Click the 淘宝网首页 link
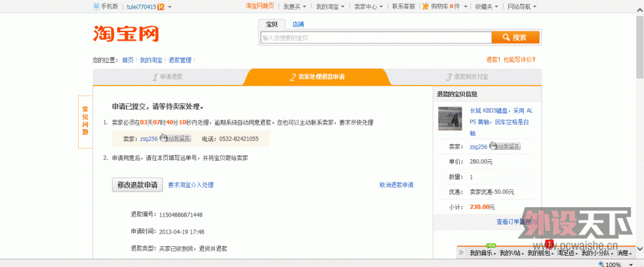This screenshot has height=267, width=644. (260, 6)
